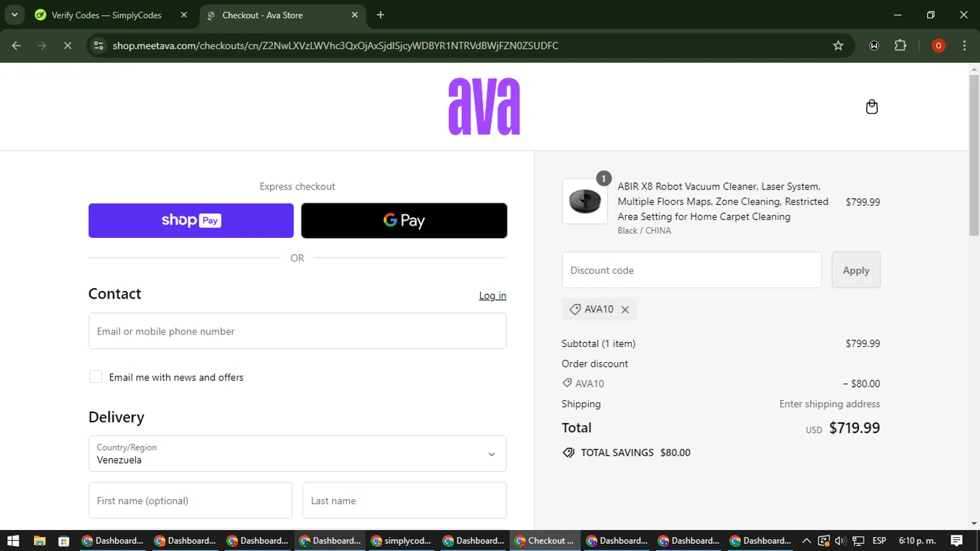Stop loading the page
This screenshot has height=551, width=980.
(67, 45)
